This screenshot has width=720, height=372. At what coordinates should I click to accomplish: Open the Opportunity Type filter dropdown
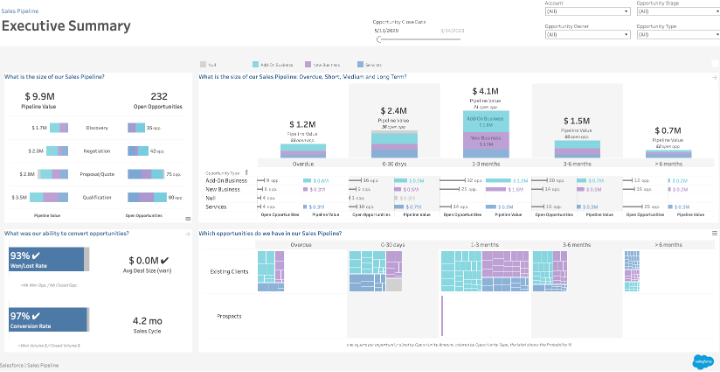[x=679, y=34]
